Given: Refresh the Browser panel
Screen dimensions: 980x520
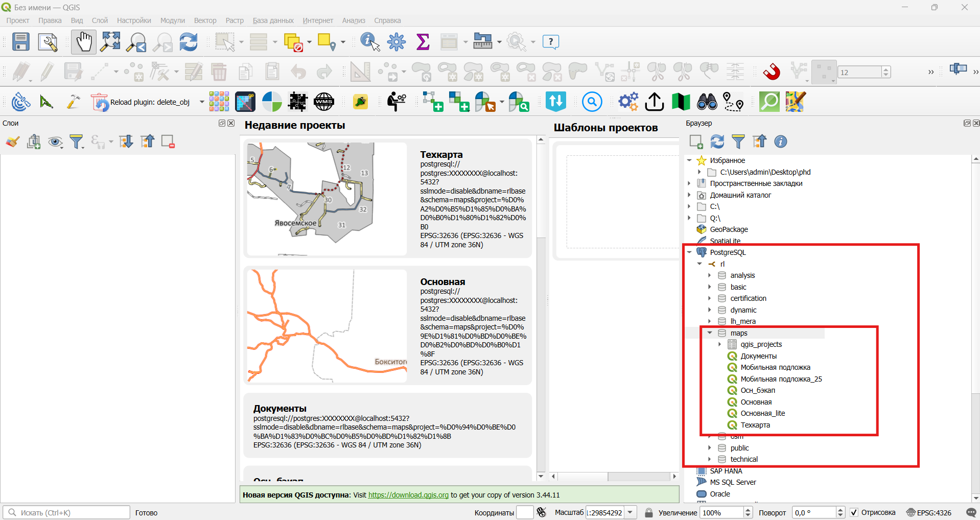Looking at the screenshot, I should pos(717,141).
